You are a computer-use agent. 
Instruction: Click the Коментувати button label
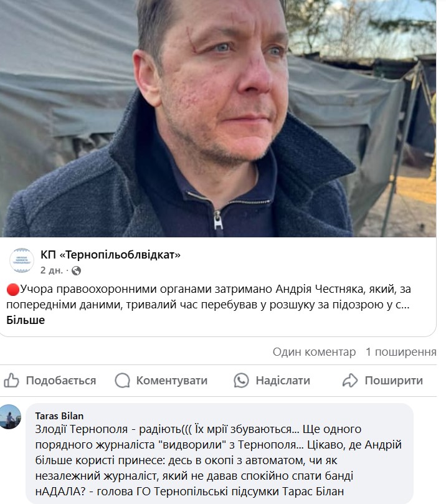172,381
